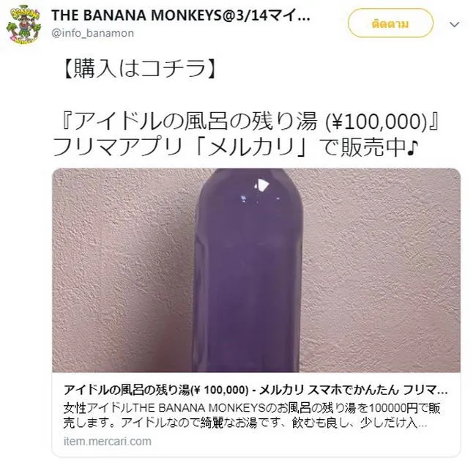
Task: Open the card title アイドルの風呂の残り湯 - メルカリ
Action: coord(256,390)
